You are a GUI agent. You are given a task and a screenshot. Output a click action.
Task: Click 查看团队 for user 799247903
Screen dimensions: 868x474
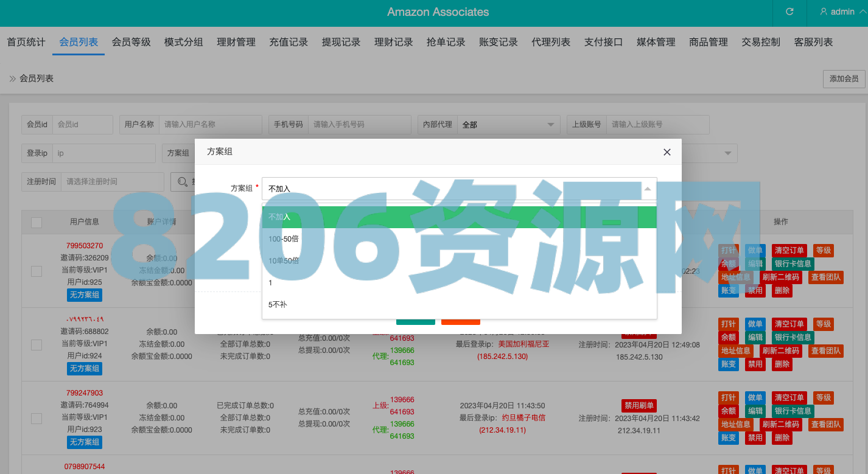click(826, 424)
